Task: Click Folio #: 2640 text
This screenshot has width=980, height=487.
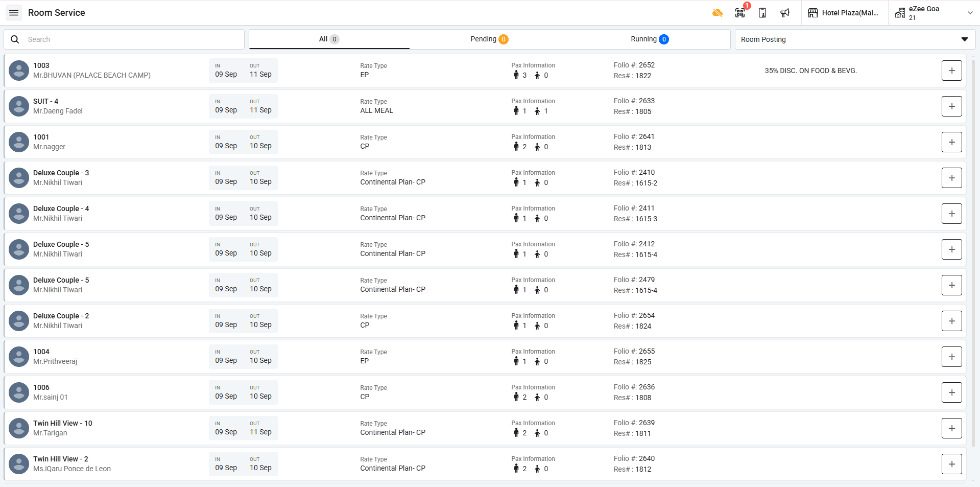Action: [x=634, y=458]
